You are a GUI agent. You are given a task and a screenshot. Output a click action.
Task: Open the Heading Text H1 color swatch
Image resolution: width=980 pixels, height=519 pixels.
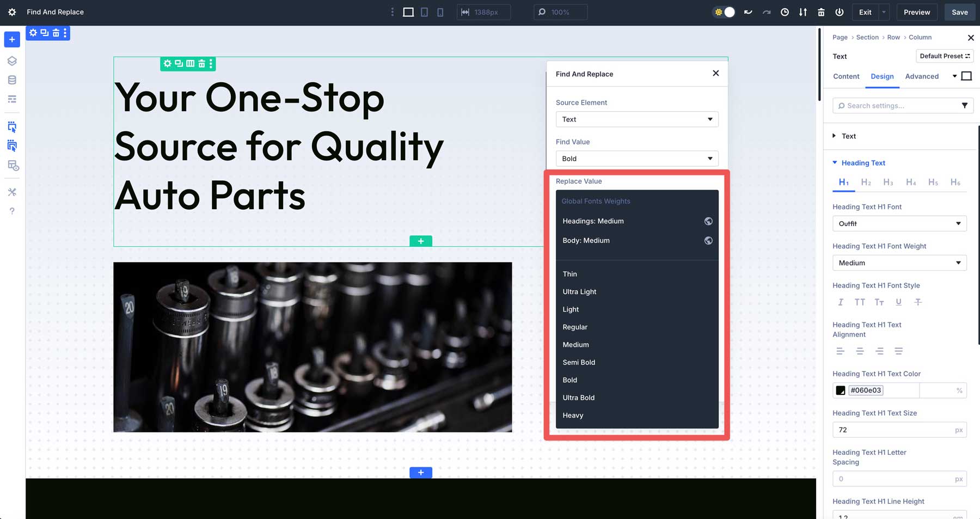pos(840,390)
